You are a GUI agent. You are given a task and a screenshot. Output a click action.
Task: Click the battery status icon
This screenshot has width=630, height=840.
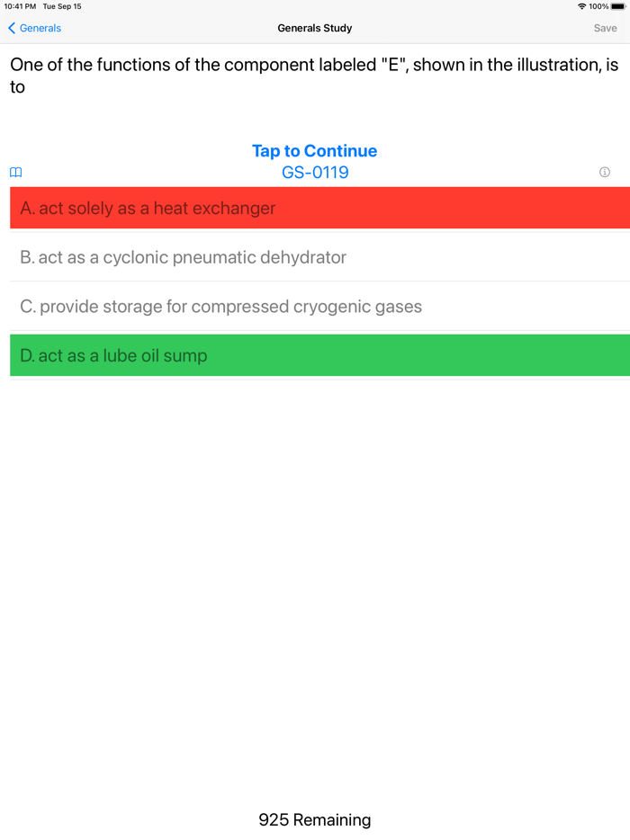[618, 6]
